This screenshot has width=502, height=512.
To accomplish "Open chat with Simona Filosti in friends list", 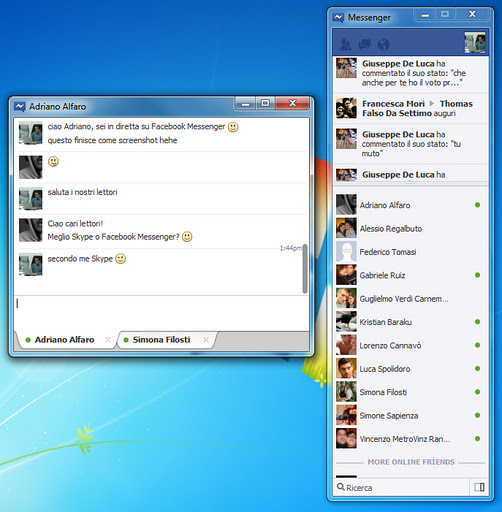I will [410, 392].
